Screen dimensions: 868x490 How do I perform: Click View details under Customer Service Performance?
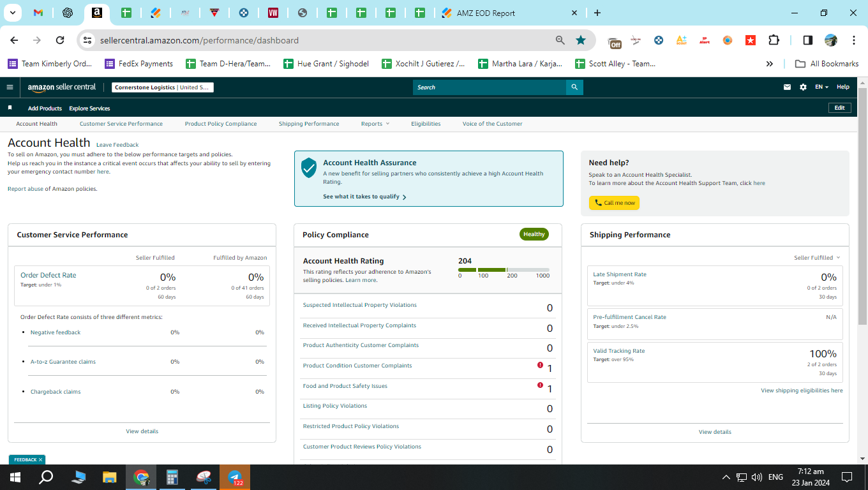pos(142,431)
